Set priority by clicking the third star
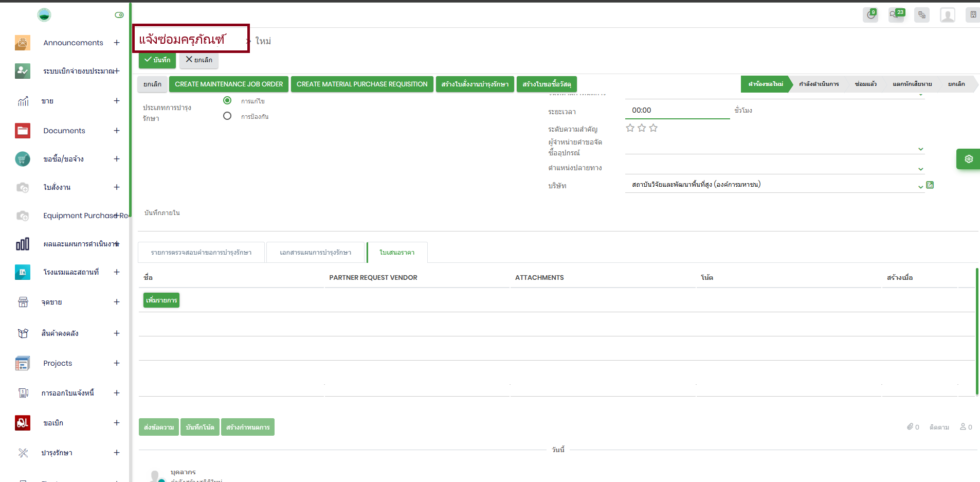Screen dimensions: 980x482 653,128
